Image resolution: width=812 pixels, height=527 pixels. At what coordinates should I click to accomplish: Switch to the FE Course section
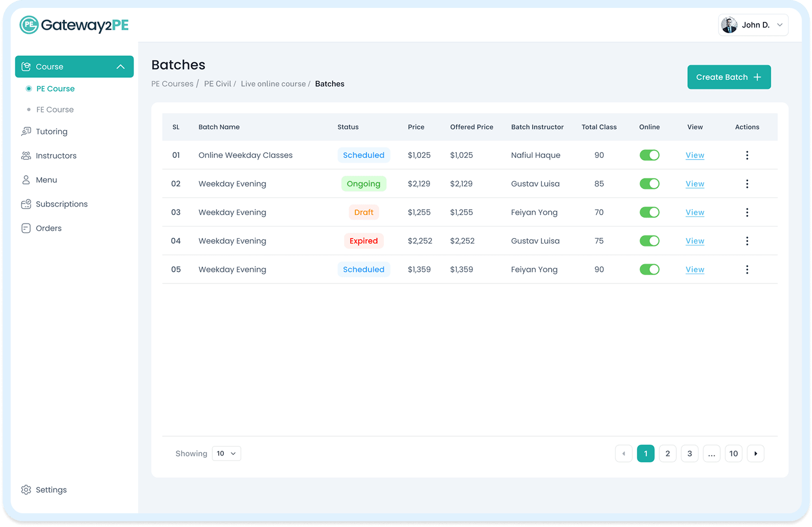(x=55, y=109)
